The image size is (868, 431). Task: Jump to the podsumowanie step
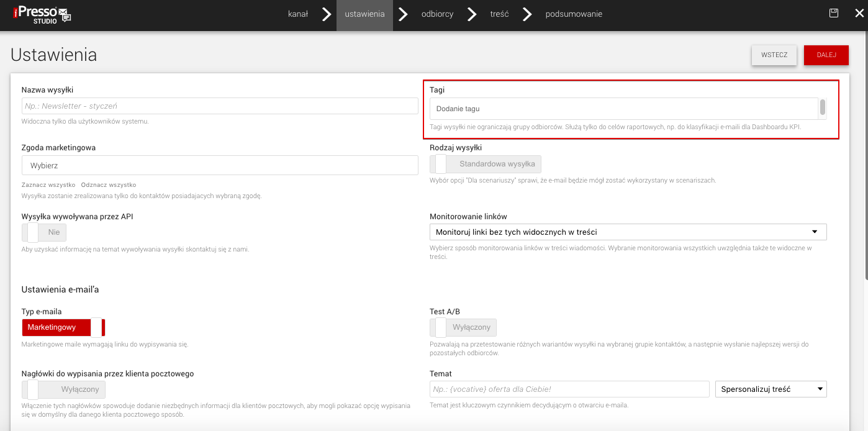click(x=574, y=14)
